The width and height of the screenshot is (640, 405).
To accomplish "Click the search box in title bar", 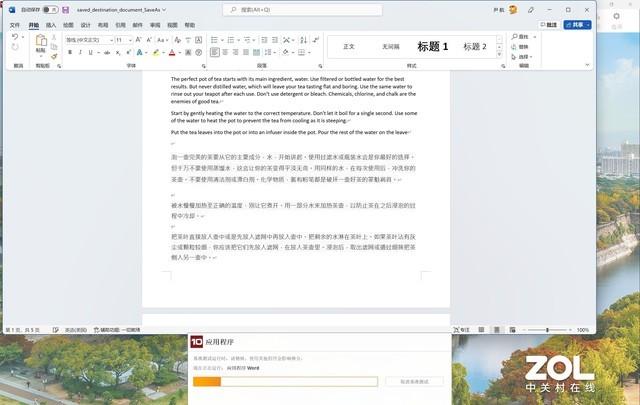I will pos(302,10).
